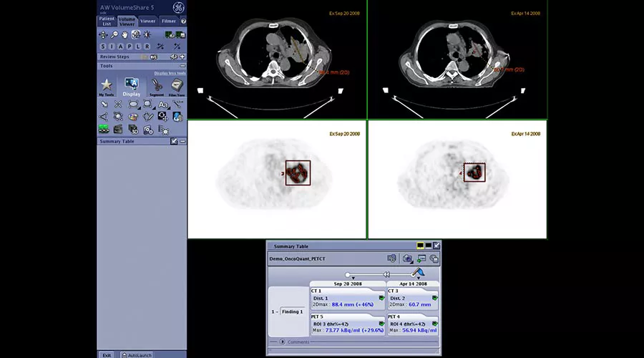Collapse the Tools section with minus
Screen dimensions: 644x358
click(182, 66)
